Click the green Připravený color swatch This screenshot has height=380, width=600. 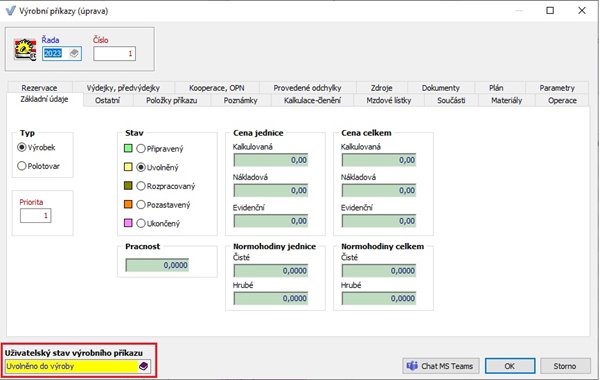point(128,148)
